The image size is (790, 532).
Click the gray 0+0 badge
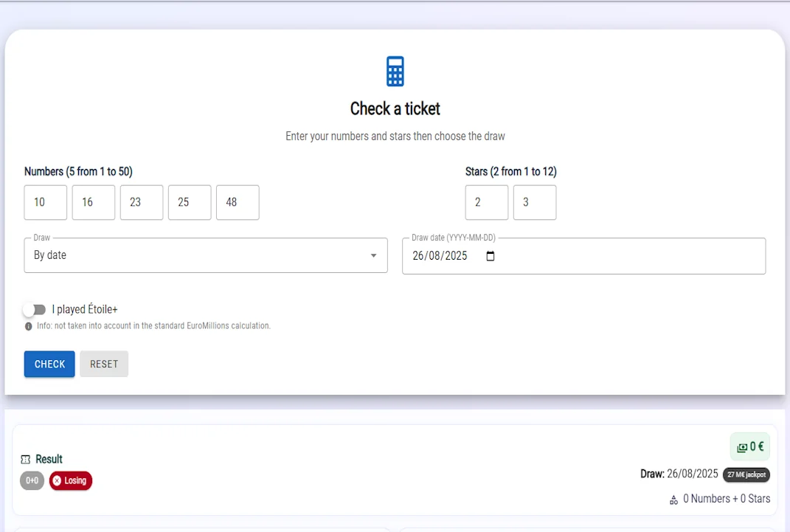click(x=32, y=480)
